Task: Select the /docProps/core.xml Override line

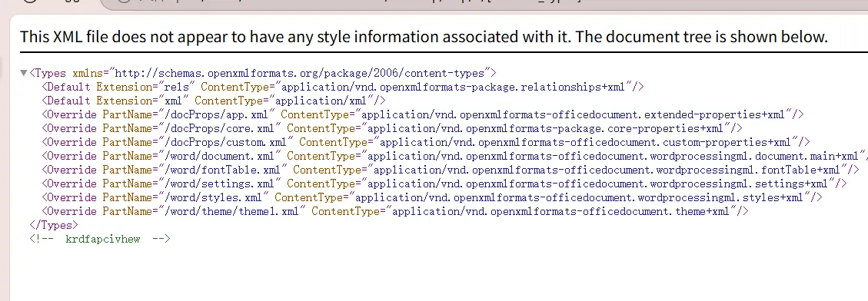Action: tap(392, 128)
